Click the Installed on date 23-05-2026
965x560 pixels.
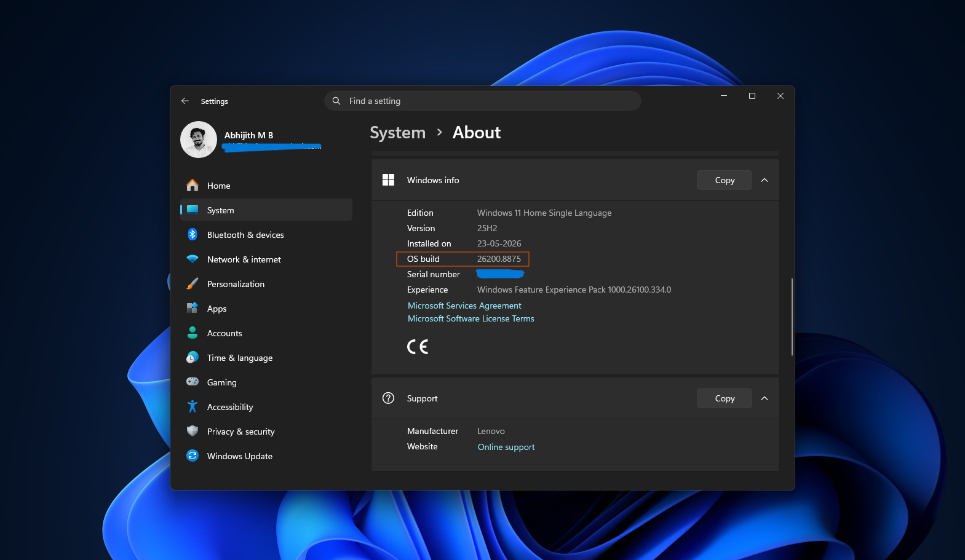point(499,243)
